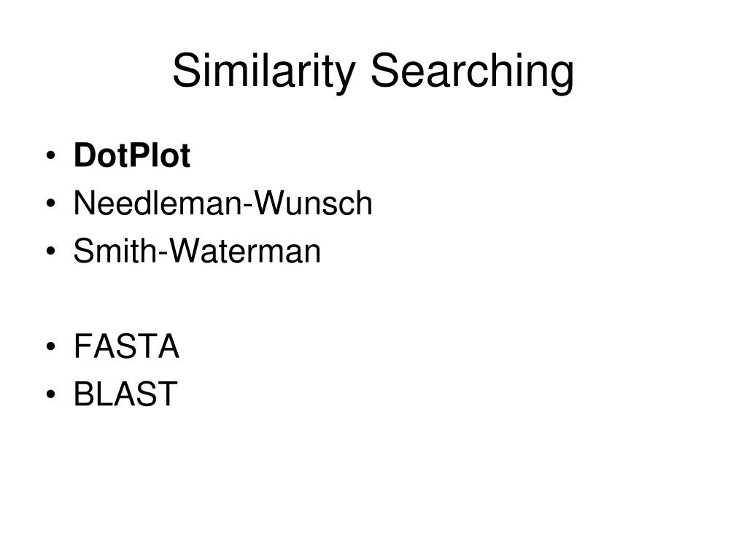Click the bullet dot before Smith-Waterman

51,251
